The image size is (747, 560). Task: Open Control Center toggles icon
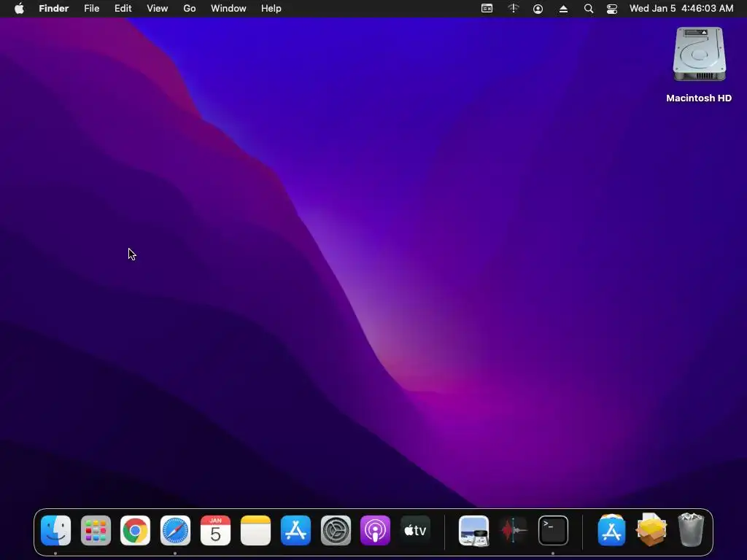tap(612, 9)
